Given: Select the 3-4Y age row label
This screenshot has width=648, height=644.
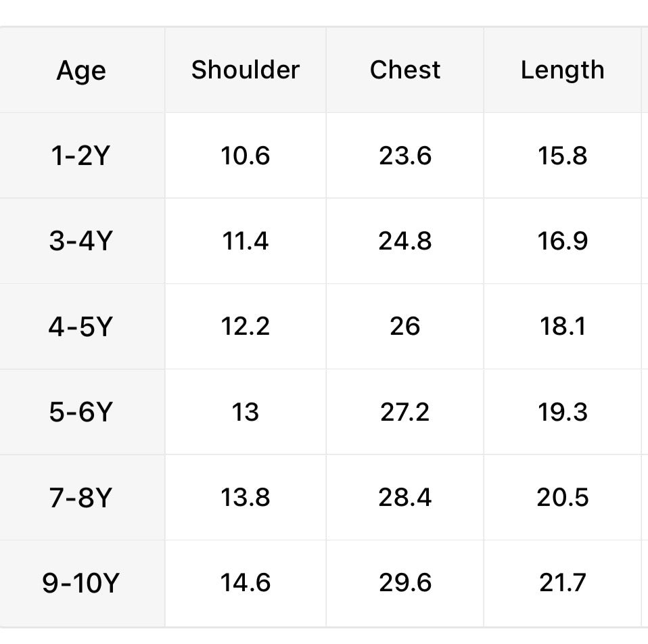Looking at the screenshot, I should point(80,241).
